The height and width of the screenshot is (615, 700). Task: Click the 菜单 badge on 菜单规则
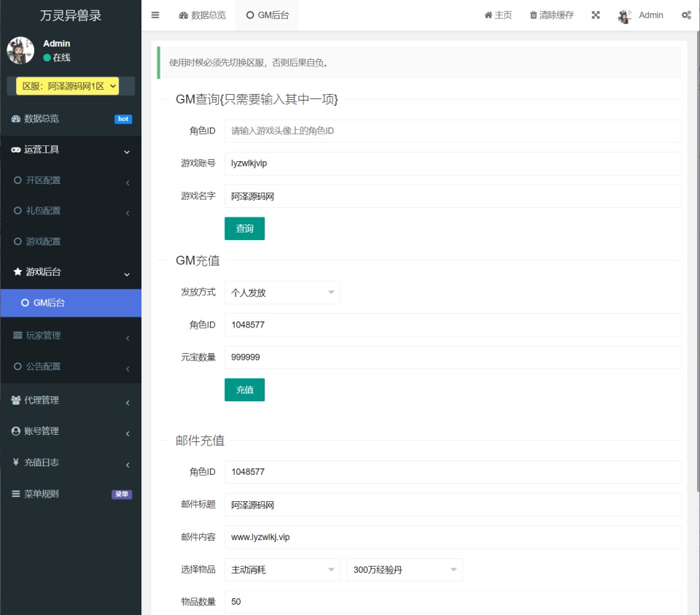pyautogui.click(x=122, y=495)
